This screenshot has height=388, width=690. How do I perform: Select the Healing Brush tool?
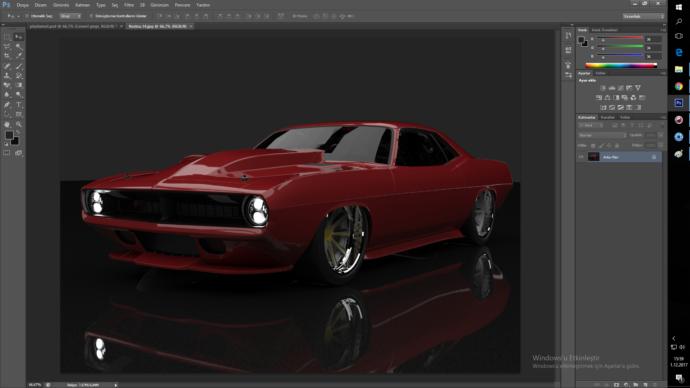[7, 66]
